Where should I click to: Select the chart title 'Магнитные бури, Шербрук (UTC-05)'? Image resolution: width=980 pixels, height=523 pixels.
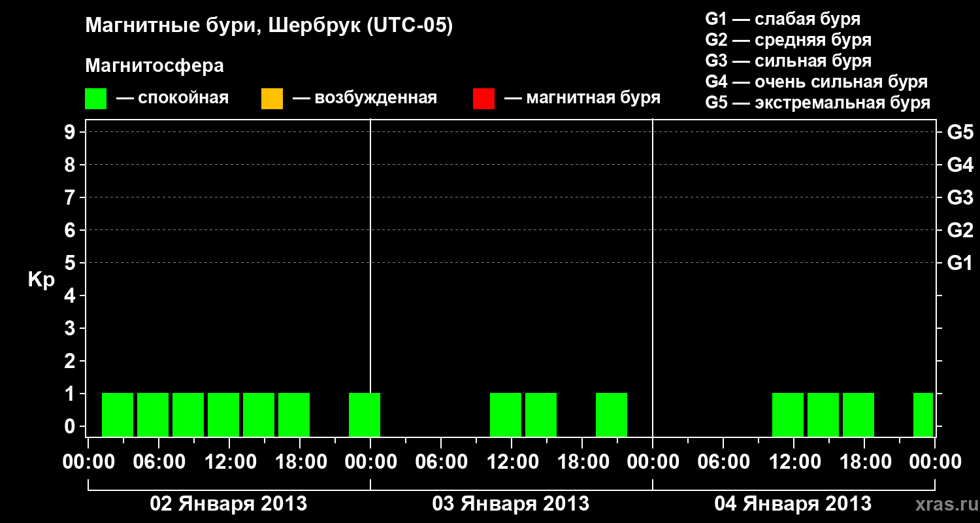click(x=269, y=27)
